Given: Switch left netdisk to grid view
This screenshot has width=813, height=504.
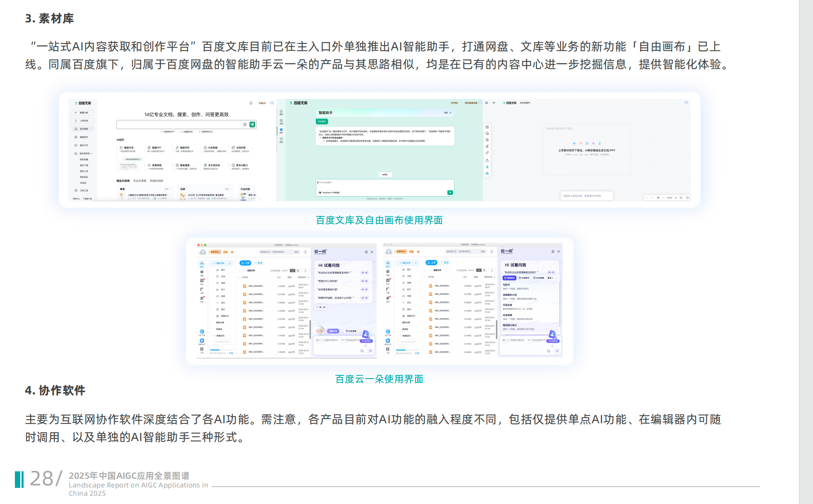Looking at the screenshot, I should (298, 271).
